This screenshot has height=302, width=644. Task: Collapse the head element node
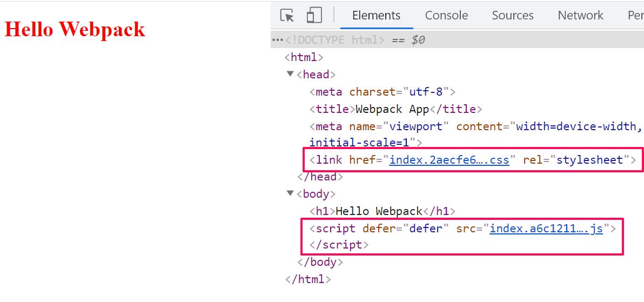click(290, 75)
